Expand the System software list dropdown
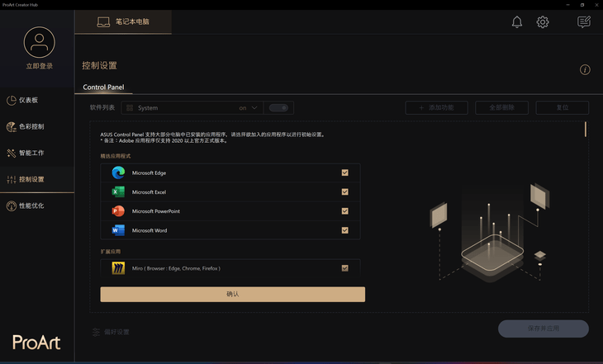 254,108
